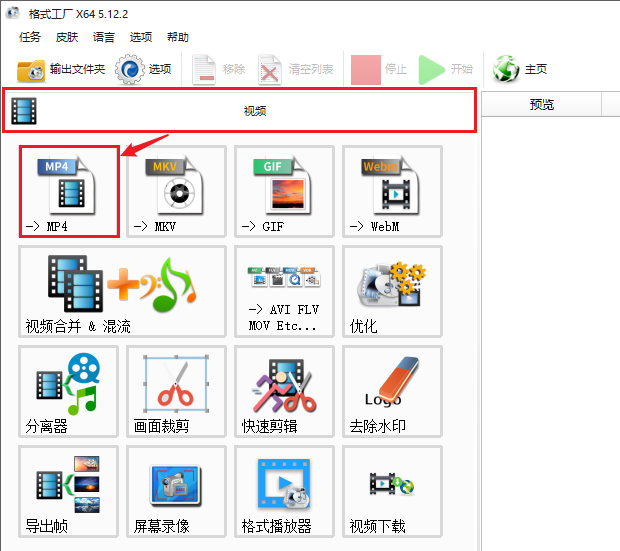Click the Format Factory title bar icon
This screenshot has width=620, height=551.
pos(13,13)
